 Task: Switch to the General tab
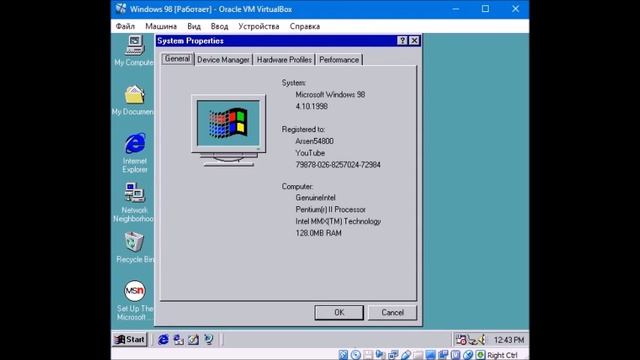(x=178, y=59)
